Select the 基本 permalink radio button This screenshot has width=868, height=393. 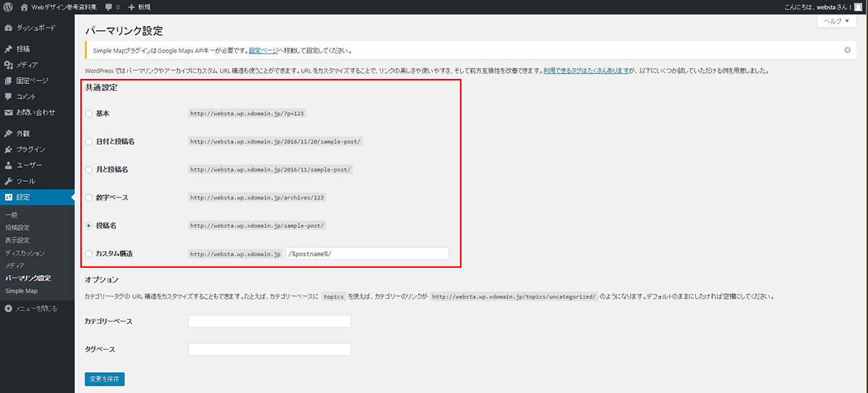pos(89,114)
